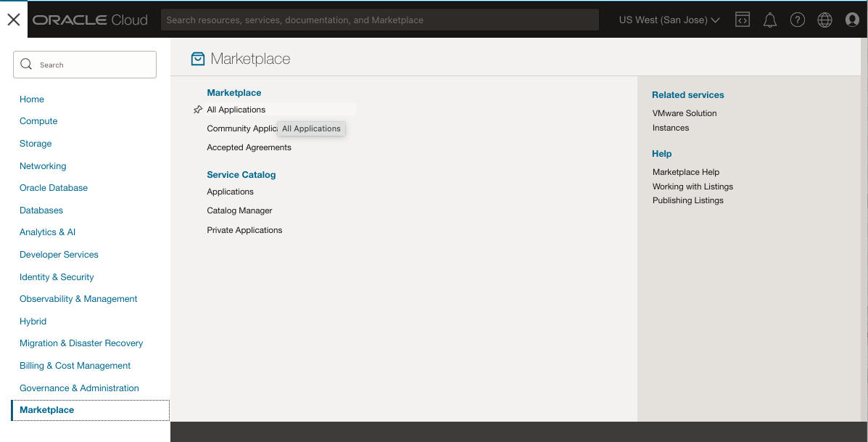868x442 pixels.
Task: Click the Marketplace shopping bag icon
Action: tap(198, 59)
